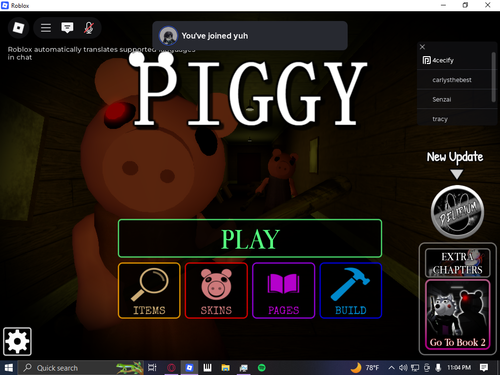Click the 'You've joined yuh' notification

coord(250,36)
